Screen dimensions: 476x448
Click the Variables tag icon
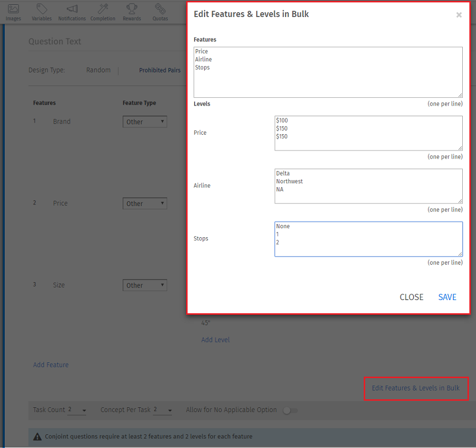(42, 10)
